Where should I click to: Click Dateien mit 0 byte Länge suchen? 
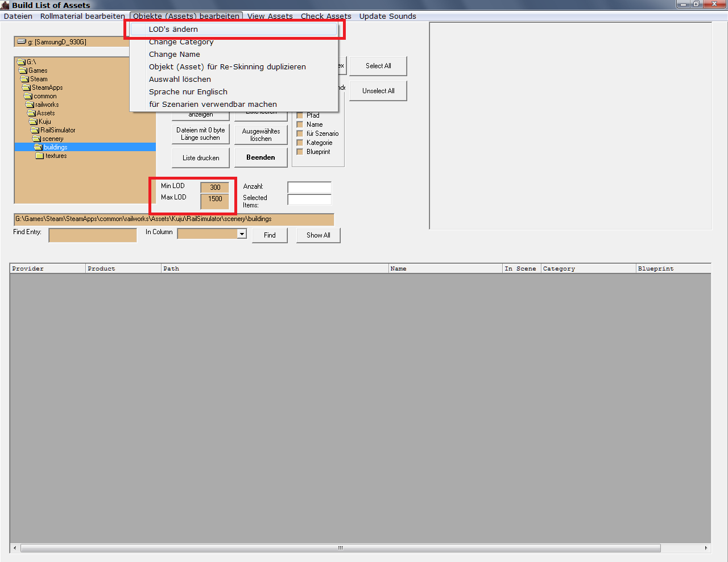201,134
